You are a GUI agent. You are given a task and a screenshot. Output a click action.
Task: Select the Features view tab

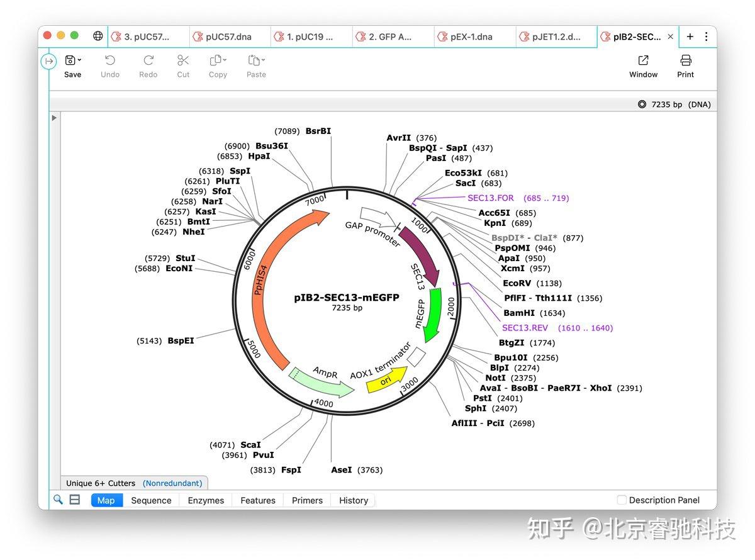(258, 500)
